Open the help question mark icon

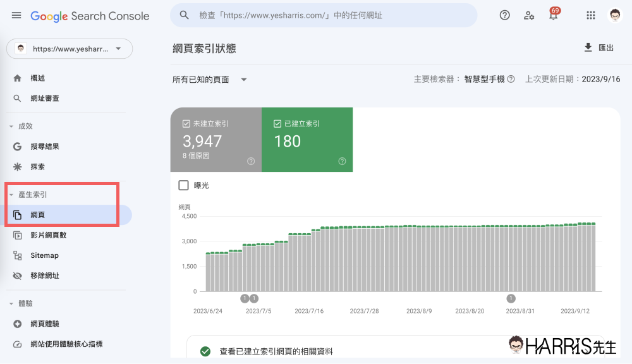(504, 15)
